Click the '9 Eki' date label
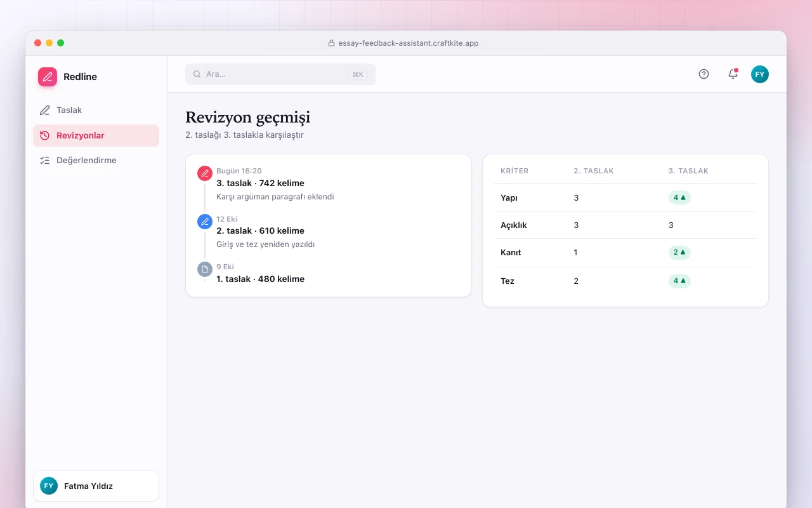The width and height of the screenshot is (812, 508). 225,267
